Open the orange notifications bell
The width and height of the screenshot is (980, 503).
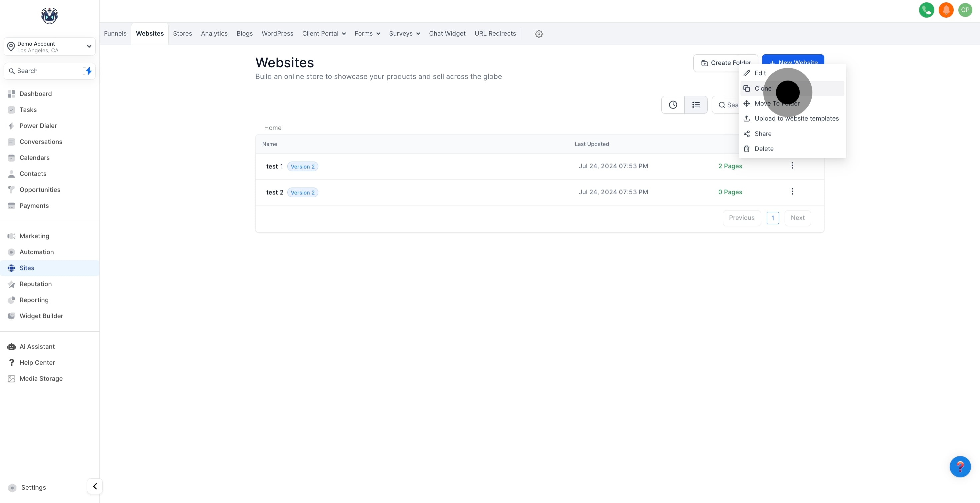(x=946, y=10)
